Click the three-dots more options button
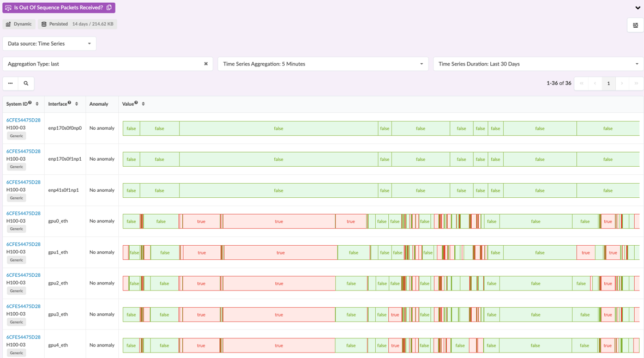The height and width of the screenshot is (358, 644). click(x=10, y=83)
